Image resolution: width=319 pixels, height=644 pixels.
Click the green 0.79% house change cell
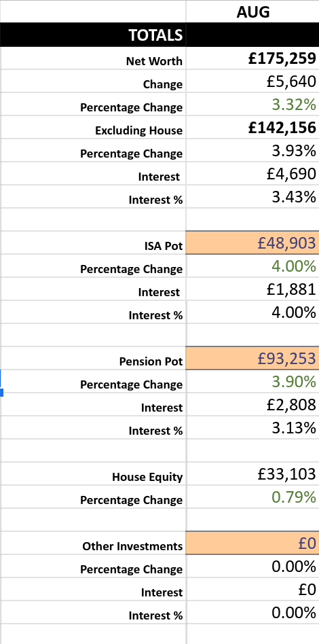[252, 497]
